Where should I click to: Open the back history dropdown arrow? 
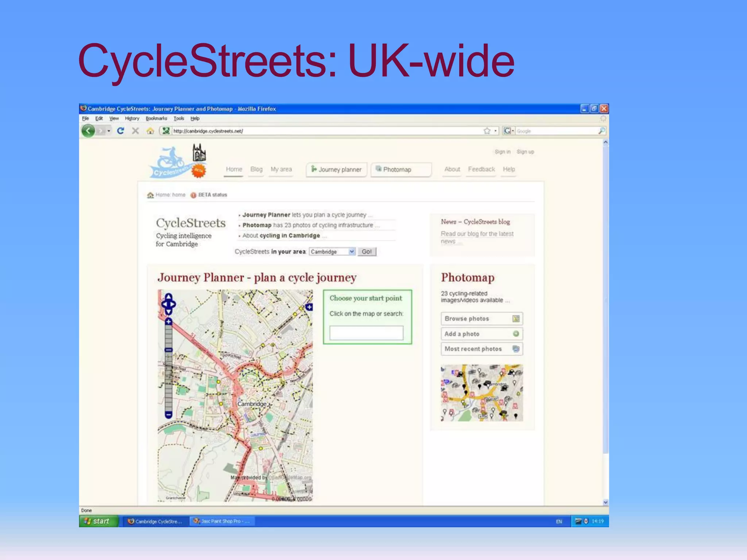[x=109, y=131]
